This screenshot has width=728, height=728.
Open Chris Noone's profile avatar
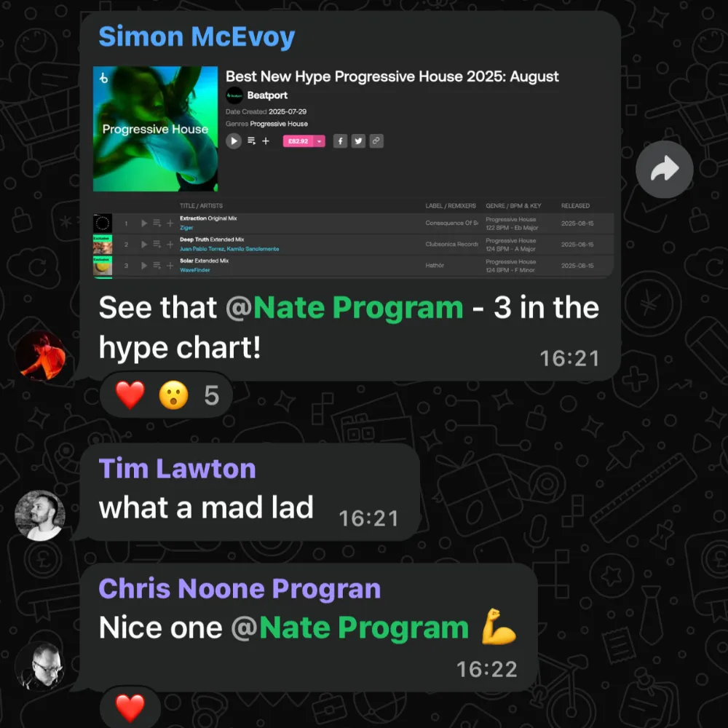pos(40,666)
